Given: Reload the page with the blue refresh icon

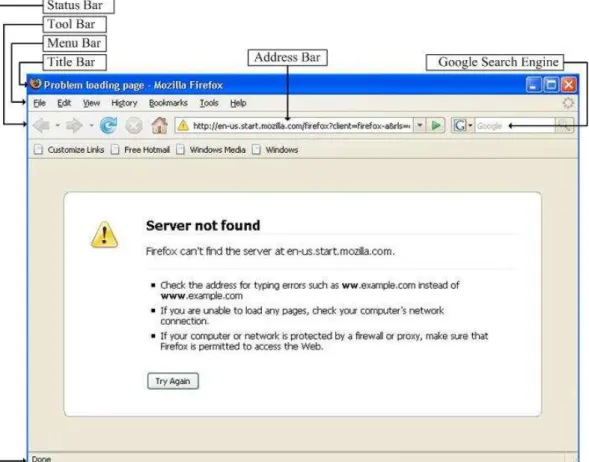Looking at the screenshot, I should click(109, 125).
